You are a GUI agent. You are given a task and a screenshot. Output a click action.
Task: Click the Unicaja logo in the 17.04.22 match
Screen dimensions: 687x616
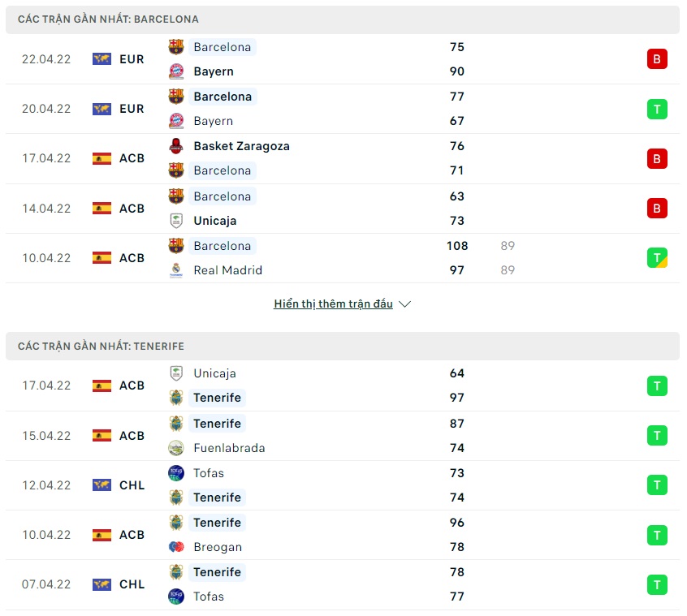point(175,373)
